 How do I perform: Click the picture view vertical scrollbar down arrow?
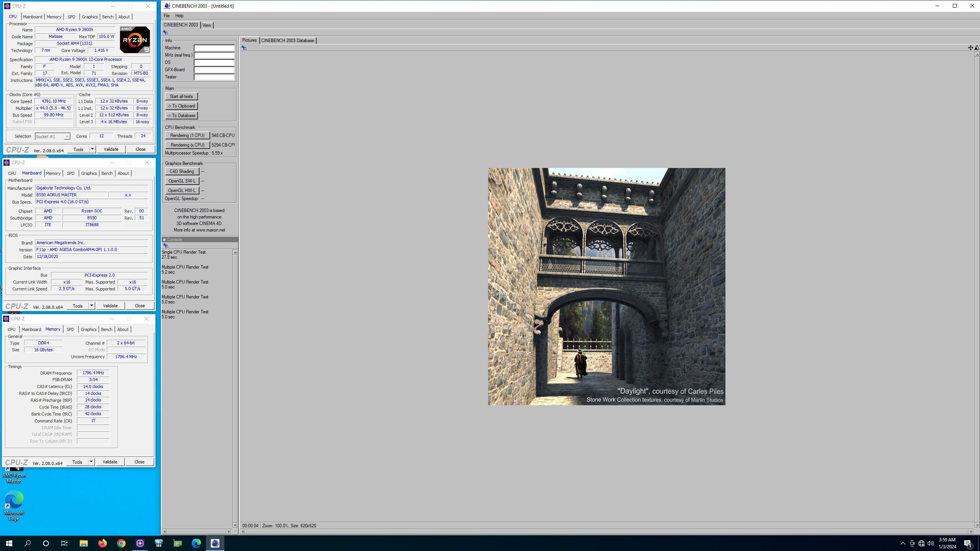tap(977, 525)
